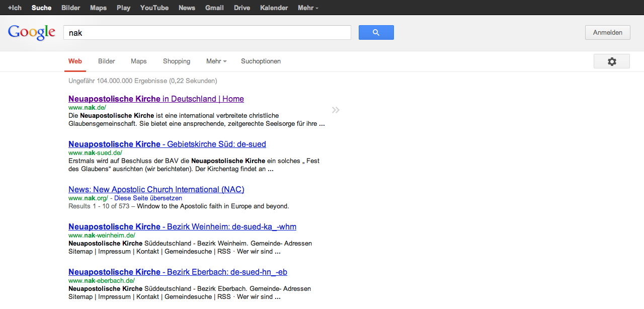
Task: Open YouTube from the top bar
Action: click(x=154, y=8)
